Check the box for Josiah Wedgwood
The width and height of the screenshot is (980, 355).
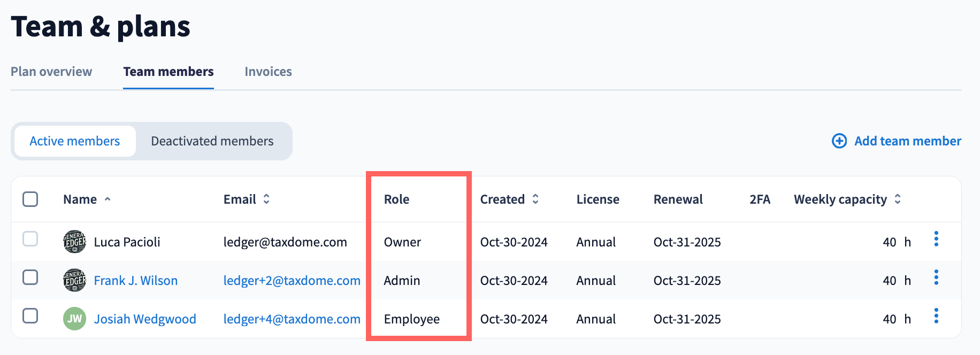(30, 316)
